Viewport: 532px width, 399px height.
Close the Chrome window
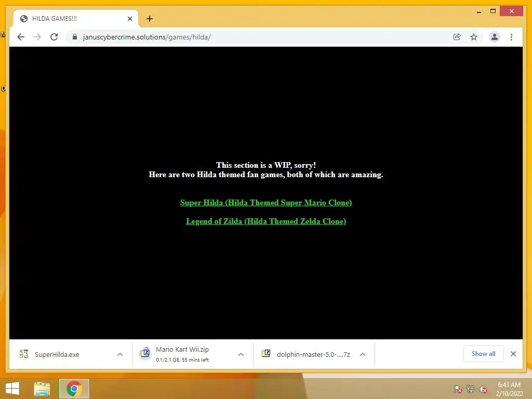[x=512, y=11]
